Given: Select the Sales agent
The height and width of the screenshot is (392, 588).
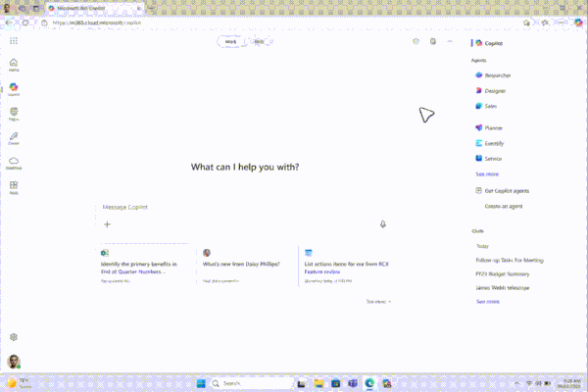Looking at the screenshot, I should click(x=486, y=106).
